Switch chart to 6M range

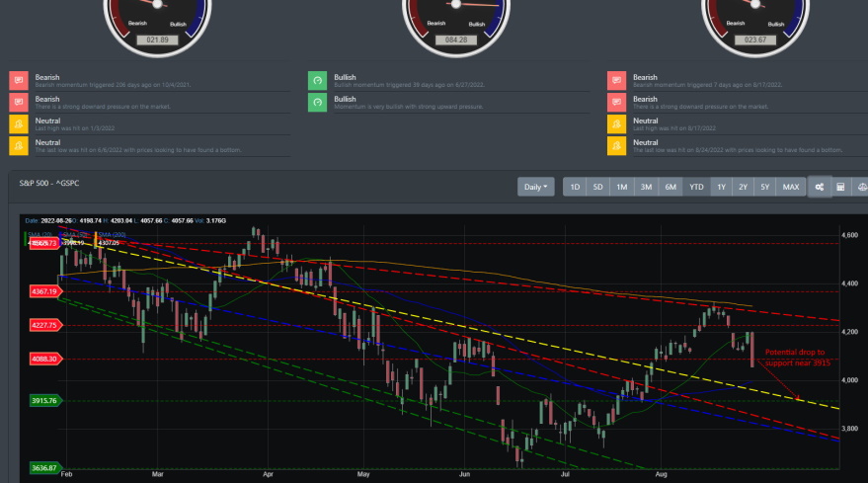click(x=671, y=187)
